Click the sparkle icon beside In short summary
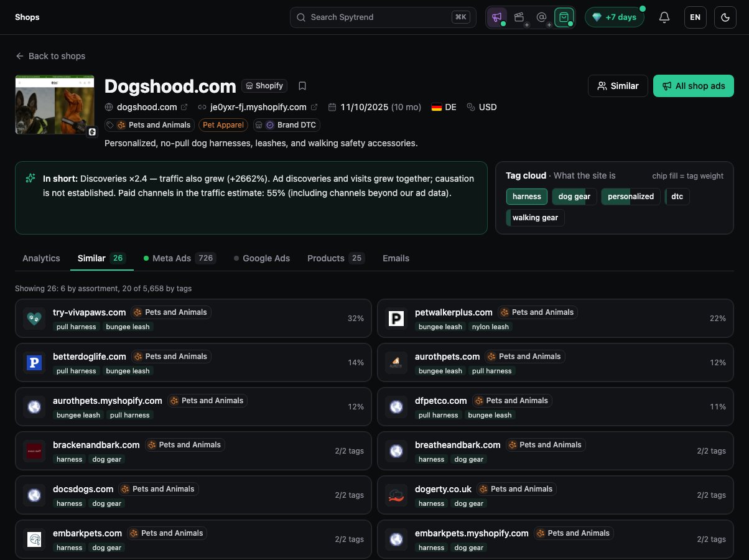 [x=30, y=179]
